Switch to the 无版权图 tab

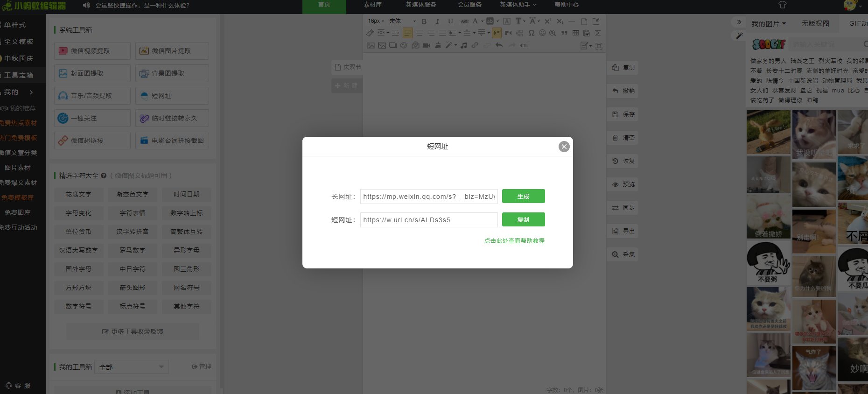(x=815, y=23)
